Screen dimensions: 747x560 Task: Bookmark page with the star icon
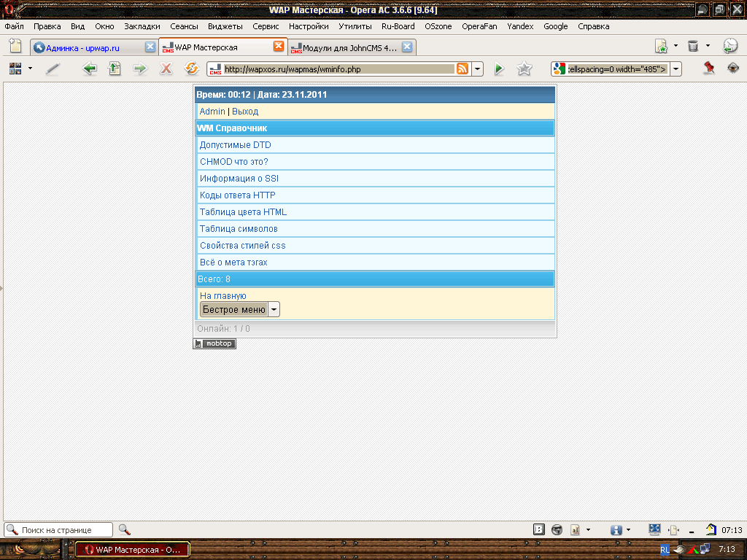click(524, 69)
